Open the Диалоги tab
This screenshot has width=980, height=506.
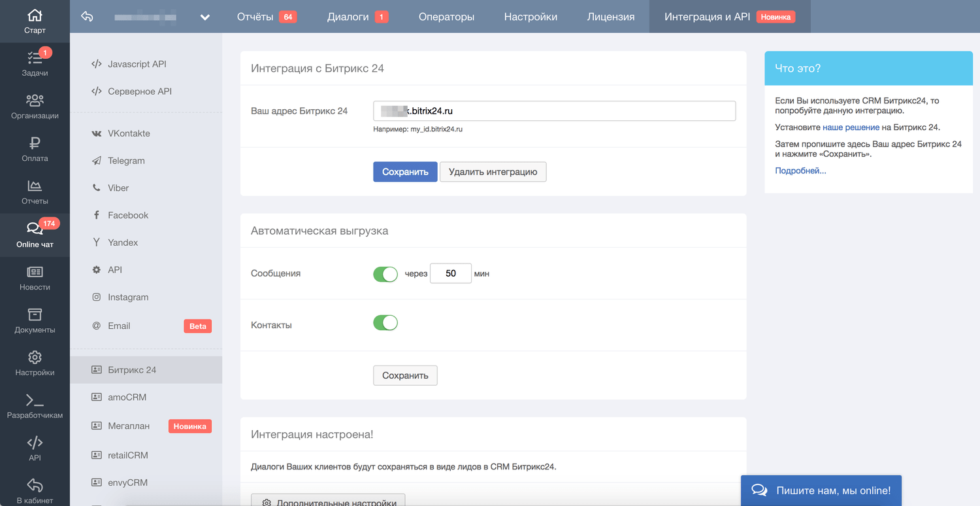click(357, 16)
